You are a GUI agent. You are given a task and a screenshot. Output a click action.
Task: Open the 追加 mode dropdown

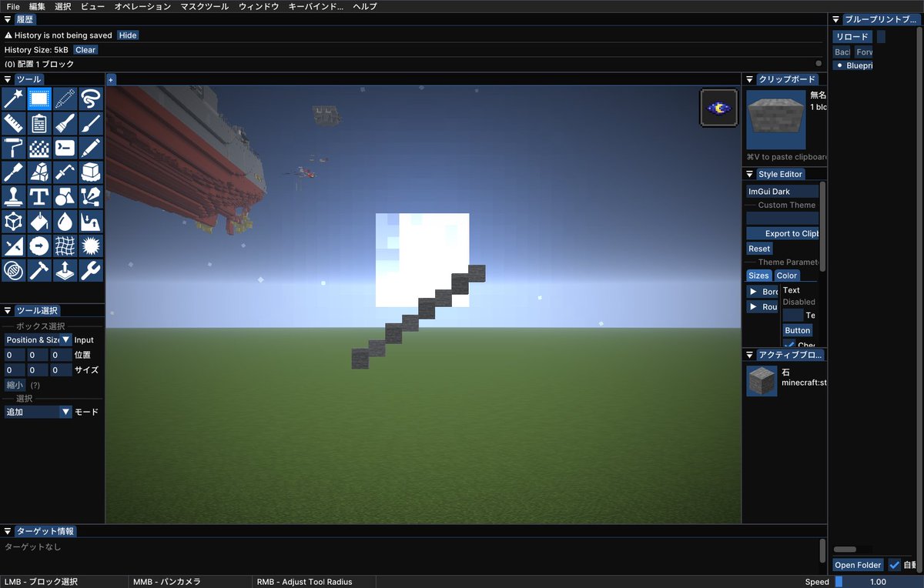[x=38, y=412]
